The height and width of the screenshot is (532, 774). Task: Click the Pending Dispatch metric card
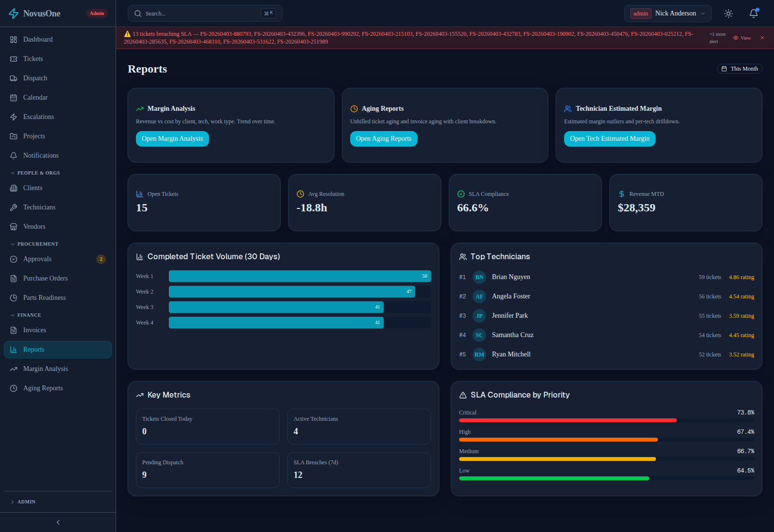click(x=208, y=470)
